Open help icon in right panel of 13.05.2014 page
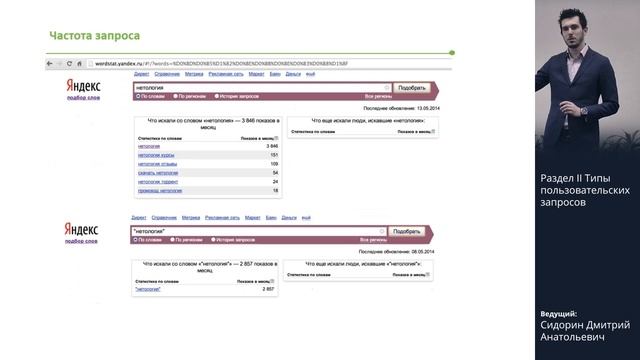Screen dimensions: 640x360 point(433,131)
